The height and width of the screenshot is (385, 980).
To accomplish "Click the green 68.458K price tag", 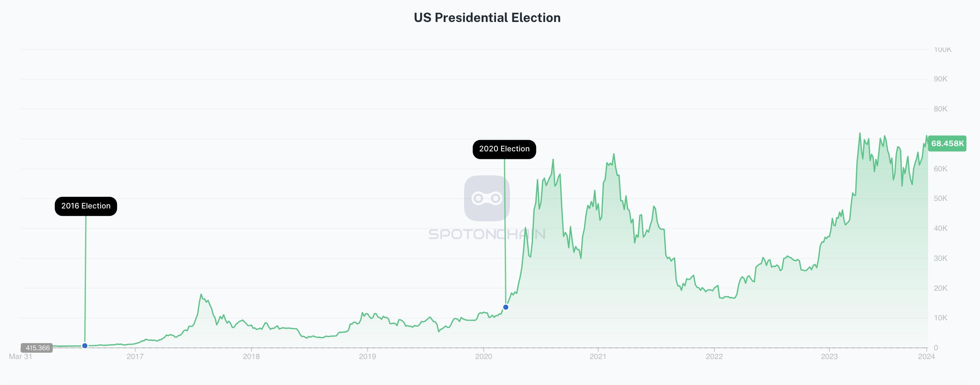I will pyautogui.click(x=947, y=143).
